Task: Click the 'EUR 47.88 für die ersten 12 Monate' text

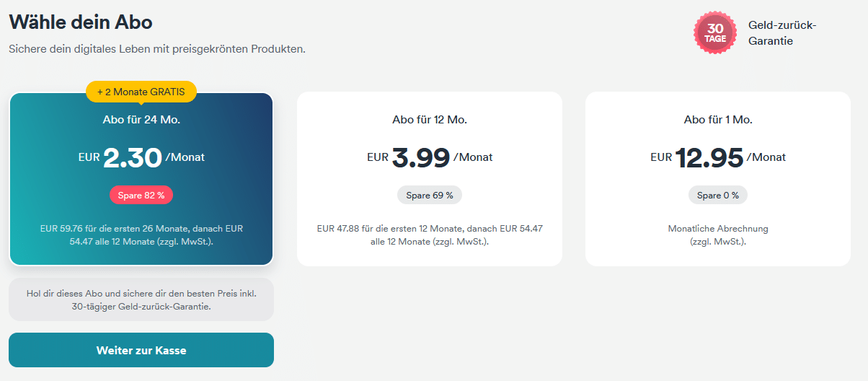Action: click(x=430, y=229)
